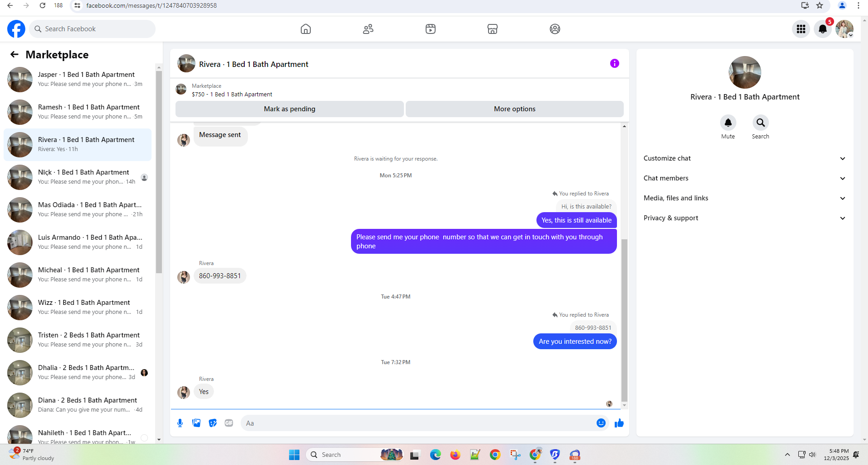Viewport: 868px width, 465px height.
Task: Open the Windows Start menu
Action: (x=294, y=455)
